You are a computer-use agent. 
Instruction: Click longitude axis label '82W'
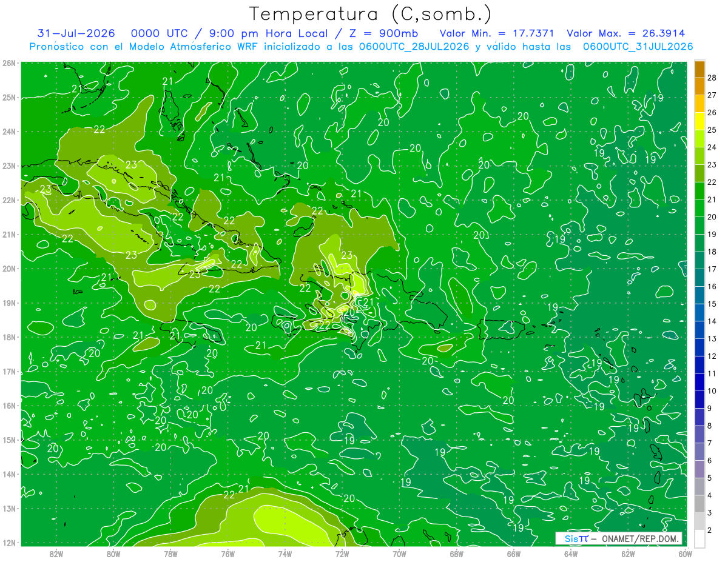[x=56, y=554]
